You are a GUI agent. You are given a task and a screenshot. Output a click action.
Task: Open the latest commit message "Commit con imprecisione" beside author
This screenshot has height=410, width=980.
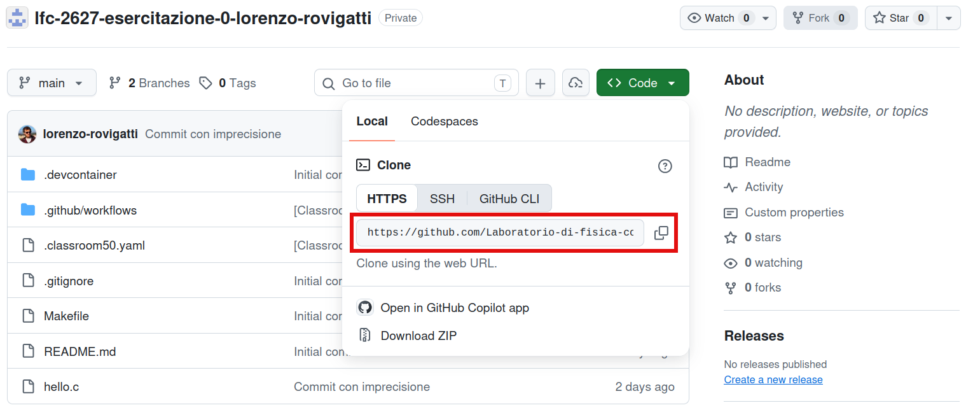(x=213, y=134)
